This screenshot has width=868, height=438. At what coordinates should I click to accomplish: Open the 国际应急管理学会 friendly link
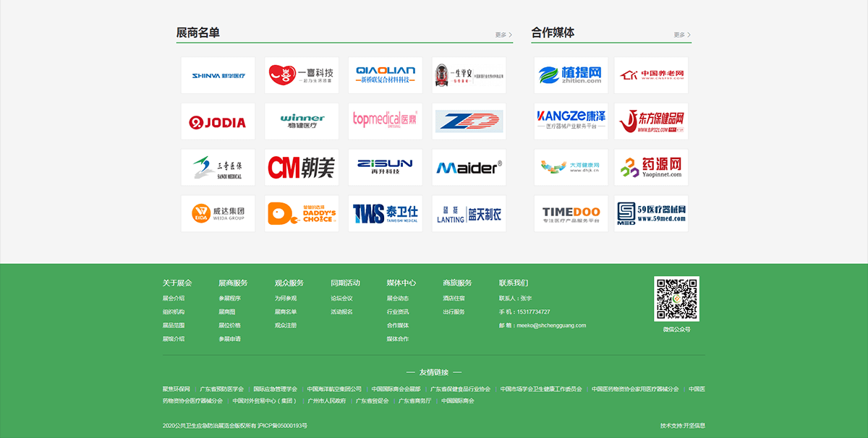click(x=276, y=389)
